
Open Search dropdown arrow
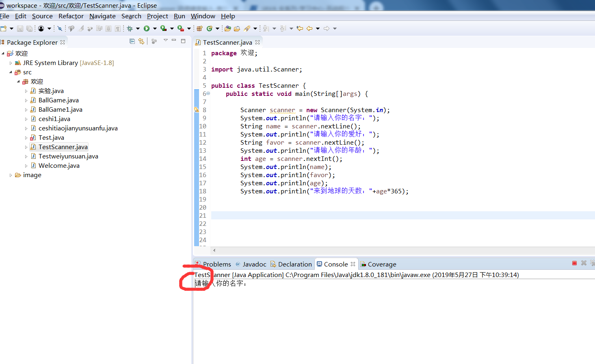[x=255, y=28]
